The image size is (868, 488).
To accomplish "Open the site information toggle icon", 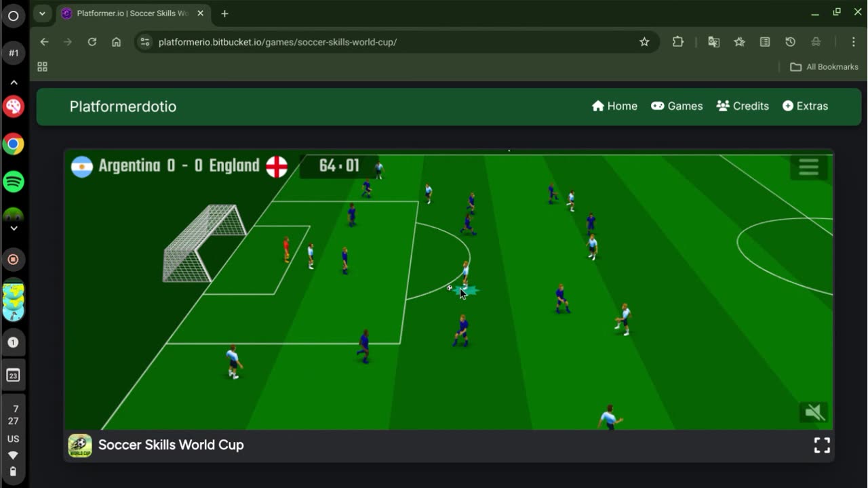I will 144,42.
